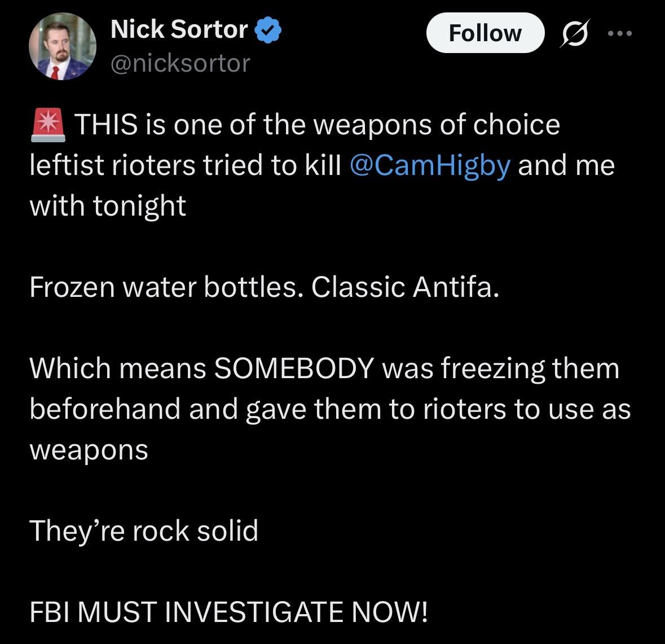Open Nick Sortor's profile picture
The image size is (665, 644).
click(x=63, y=46)
